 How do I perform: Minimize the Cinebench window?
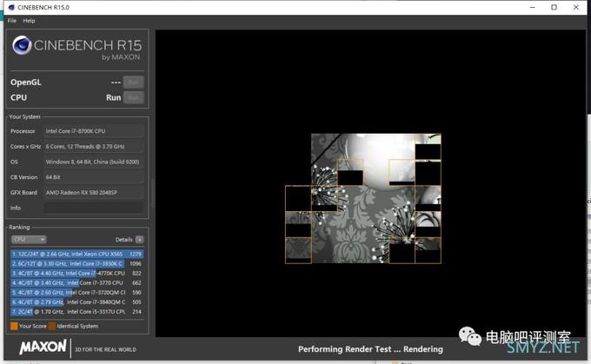(x=532, y=7)
